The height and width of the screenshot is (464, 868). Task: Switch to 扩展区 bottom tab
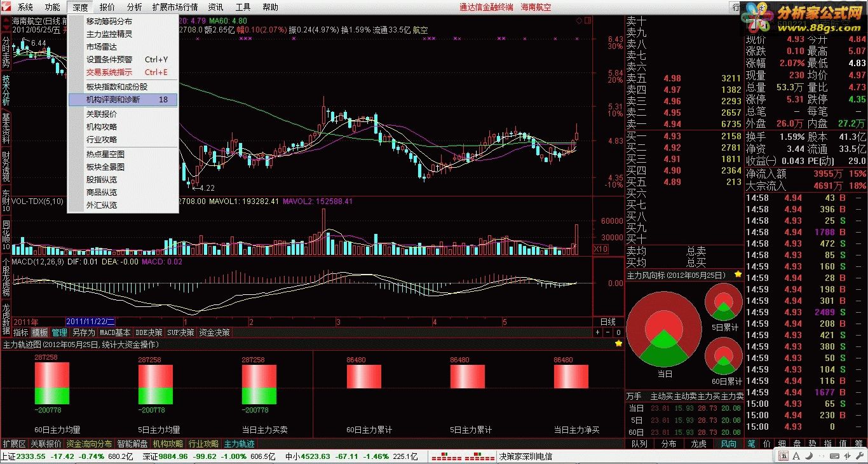[x=14, y=444]
